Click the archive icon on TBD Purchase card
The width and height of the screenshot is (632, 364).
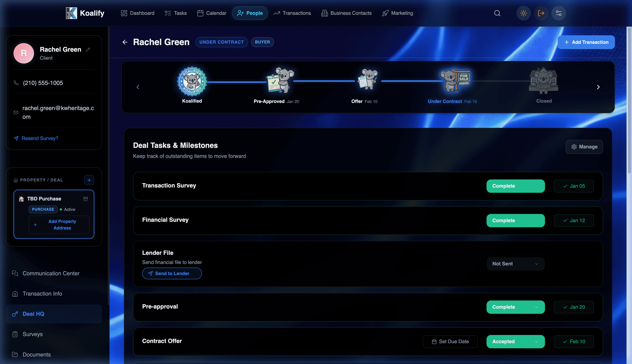85,198
